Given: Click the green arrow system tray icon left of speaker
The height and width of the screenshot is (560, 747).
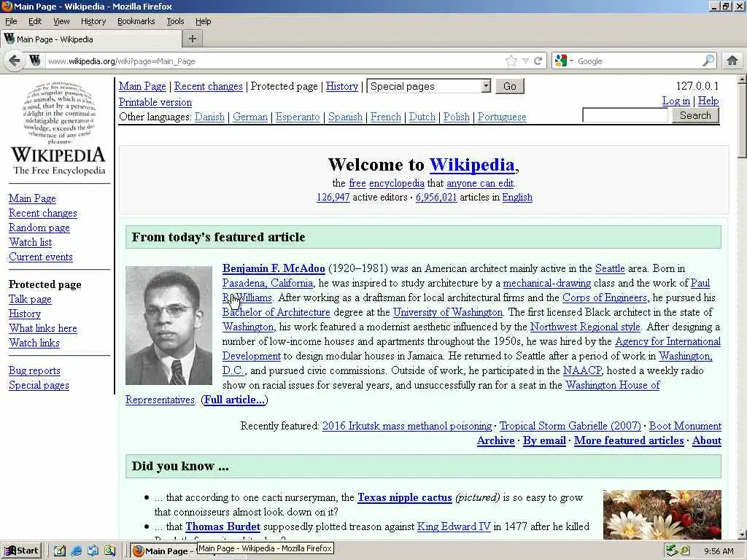Looking at the screenshot, I should pyautogui.click(x=672, y=551).
